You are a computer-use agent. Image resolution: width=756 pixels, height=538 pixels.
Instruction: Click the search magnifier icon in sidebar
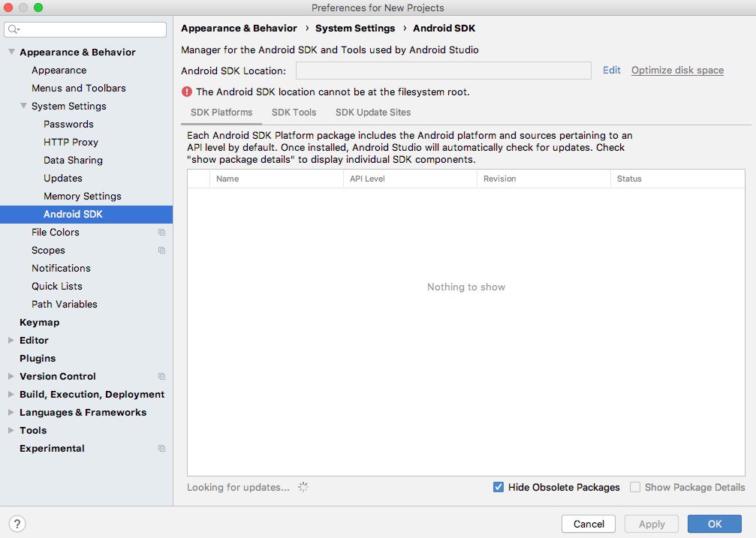tap(14, 29)
